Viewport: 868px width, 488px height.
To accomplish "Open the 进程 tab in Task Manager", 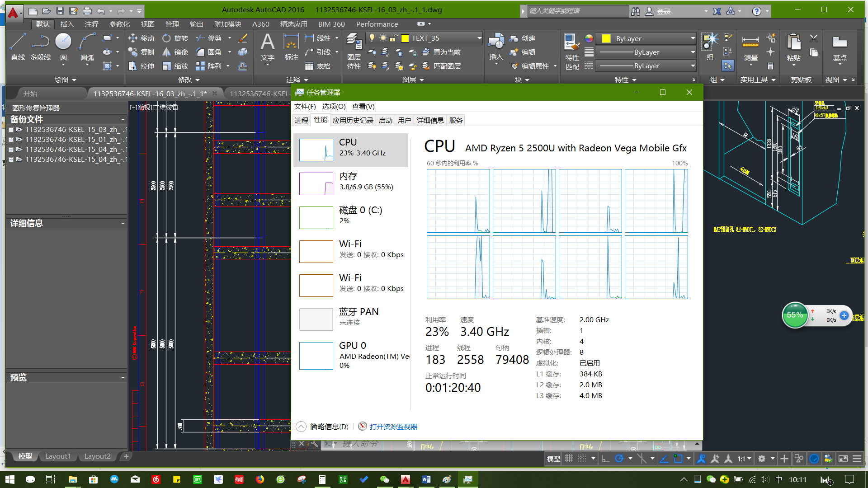I will pos(301,120).
